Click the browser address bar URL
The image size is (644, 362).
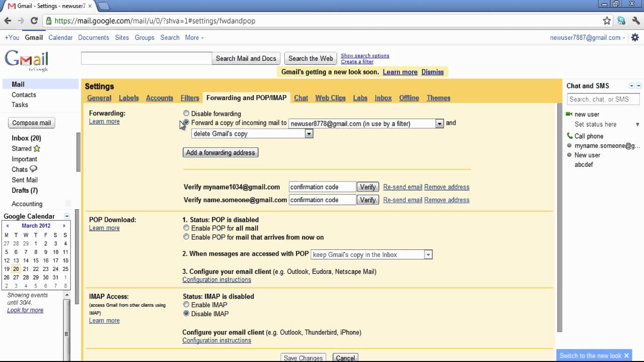click(x=155, y=21)
